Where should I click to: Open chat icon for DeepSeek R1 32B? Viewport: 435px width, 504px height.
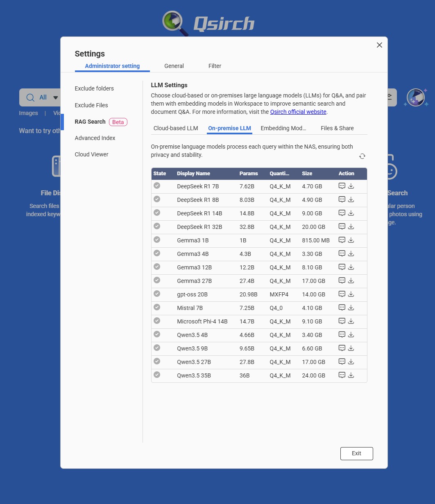(x=342, y=227)
